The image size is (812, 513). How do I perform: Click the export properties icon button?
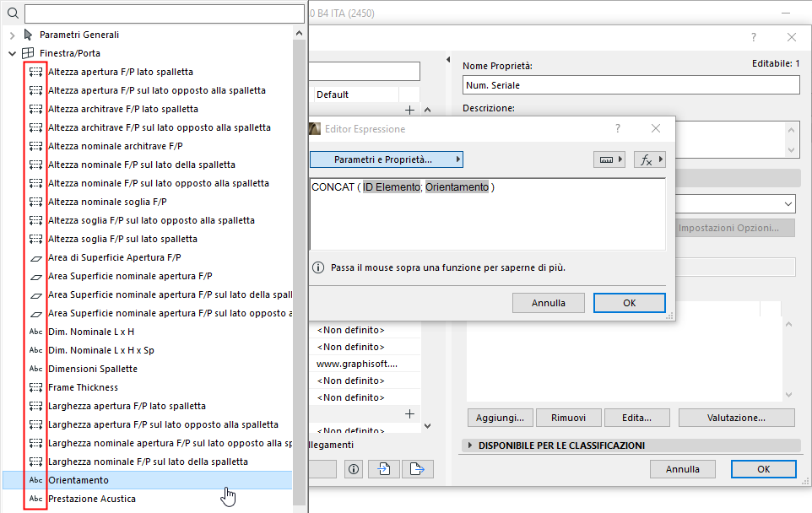[x=417, y=469]
